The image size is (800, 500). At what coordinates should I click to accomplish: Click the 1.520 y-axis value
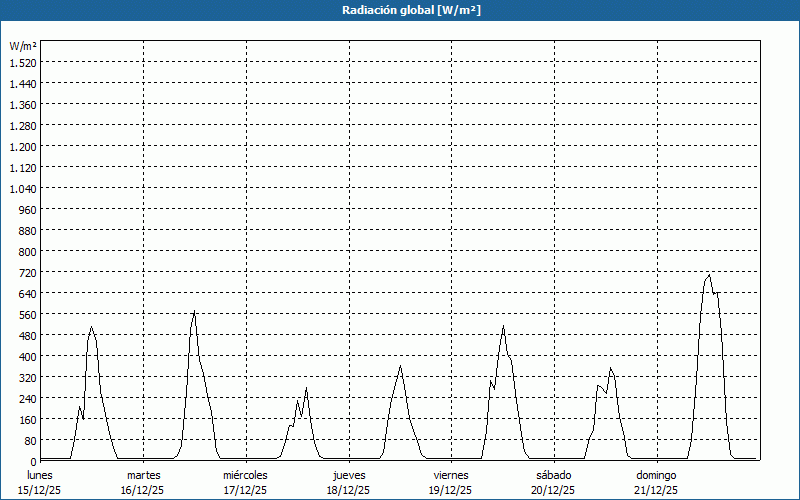23,63
